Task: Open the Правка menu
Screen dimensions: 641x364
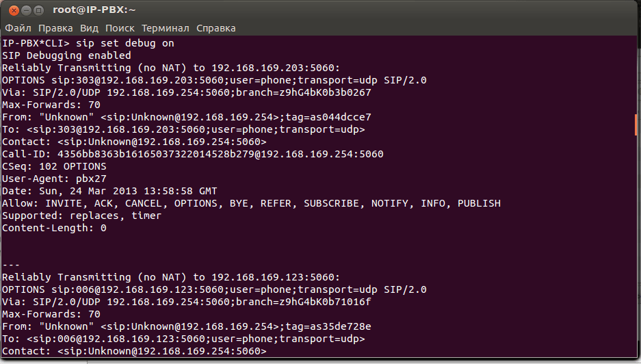Action: (55, 28)
